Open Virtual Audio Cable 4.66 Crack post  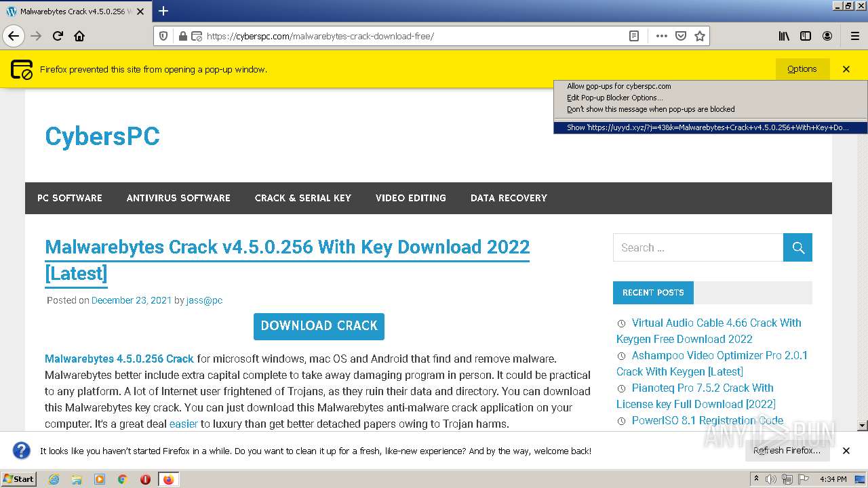coord(709,331)
